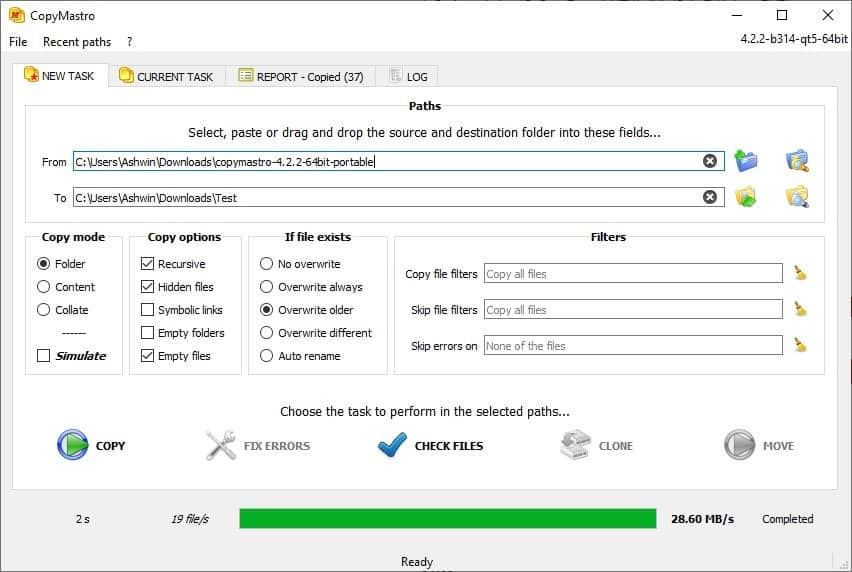Choose Auto rename option

pyautogui.click(x=300, y=356)
